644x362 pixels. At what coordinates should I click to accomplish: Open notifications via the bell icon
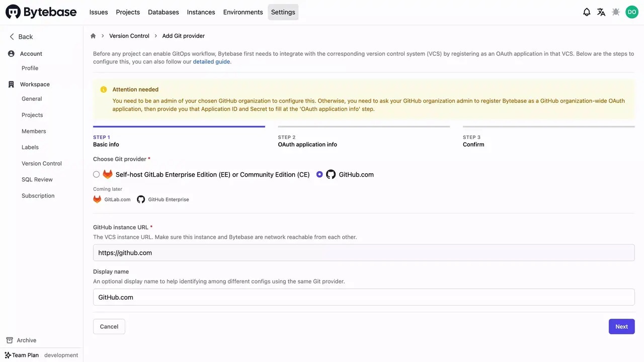587,12
